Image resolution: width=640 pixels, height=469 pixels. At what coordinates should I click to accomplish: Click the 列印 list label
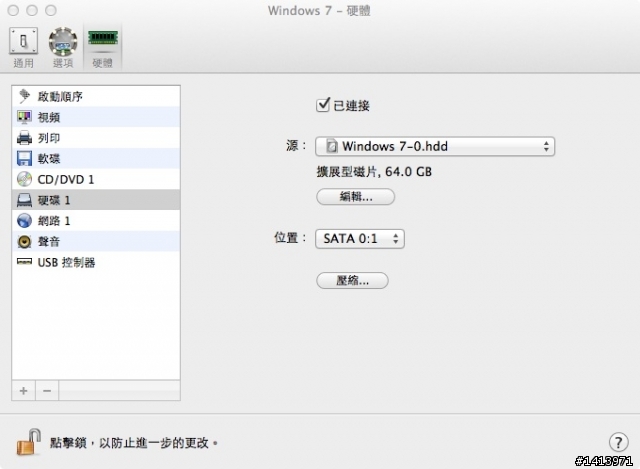coord(49,138)
